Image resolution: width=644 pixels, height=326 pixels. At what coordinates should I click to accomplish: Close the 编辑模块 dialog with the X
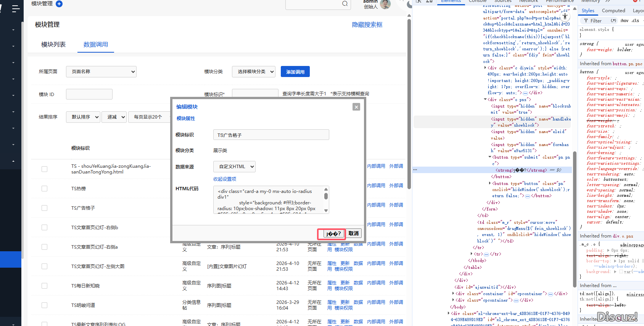pos(356,107)
